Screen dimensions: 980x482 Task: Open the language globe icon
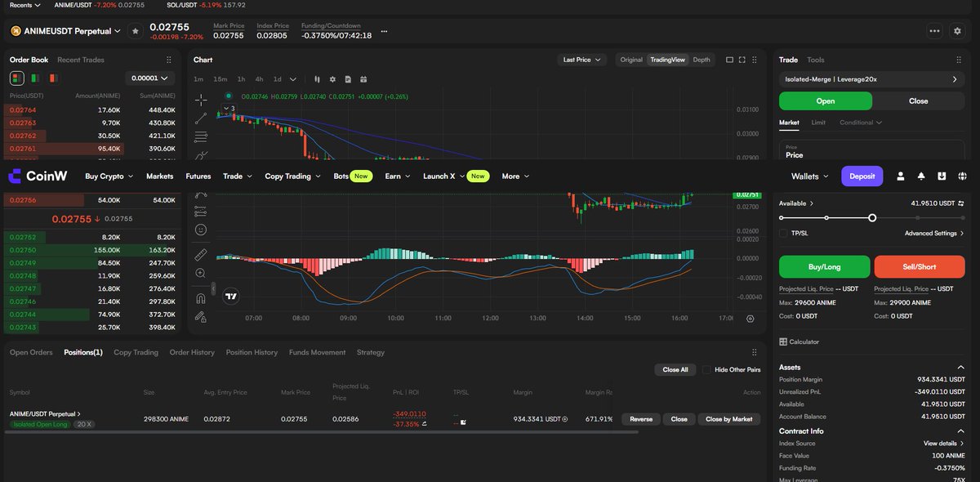click(x=963, y=176)
